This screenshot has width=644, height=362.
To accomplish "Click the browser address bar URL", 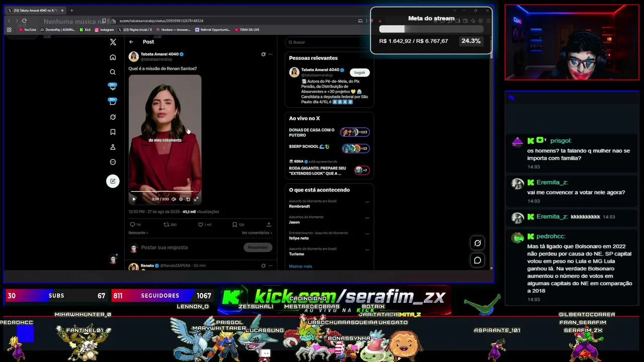I will (162, 21).
